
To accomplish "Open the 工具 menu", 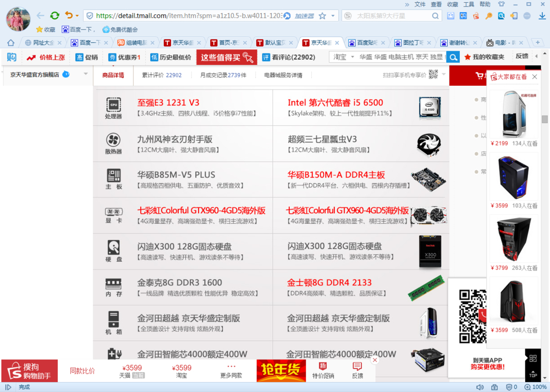I will point(469,4).
